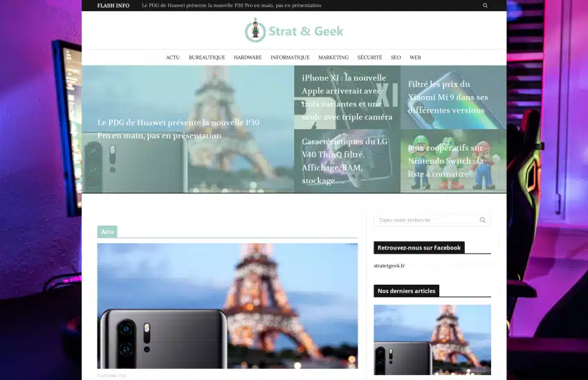This screenshot has width=588, height=380.
Task: Click the 'Tapez votre recherche' search field
Action: click(425, 220)
